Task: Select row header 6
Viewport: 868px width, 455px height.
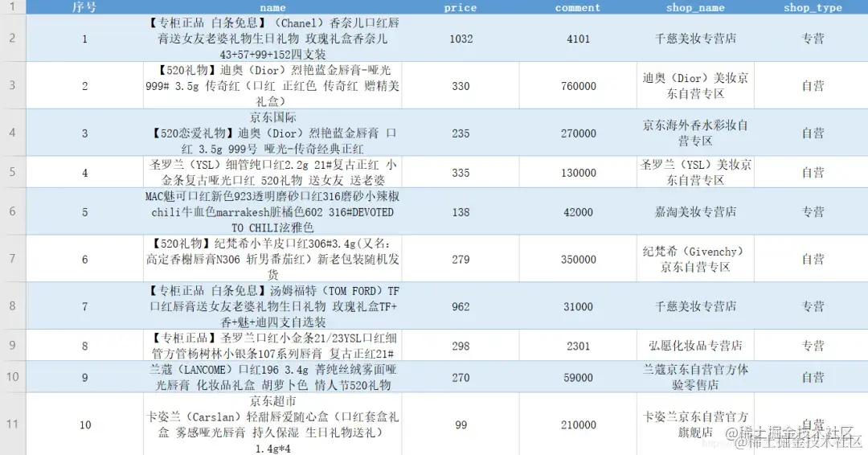Action: coord(13,211)
